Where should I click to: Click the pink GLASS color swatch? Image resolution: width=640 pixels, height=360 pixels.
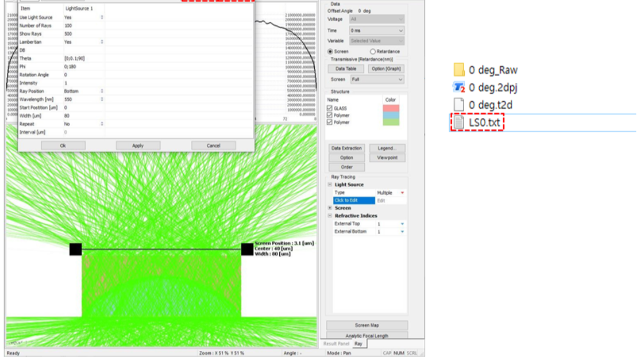point(391,108)
